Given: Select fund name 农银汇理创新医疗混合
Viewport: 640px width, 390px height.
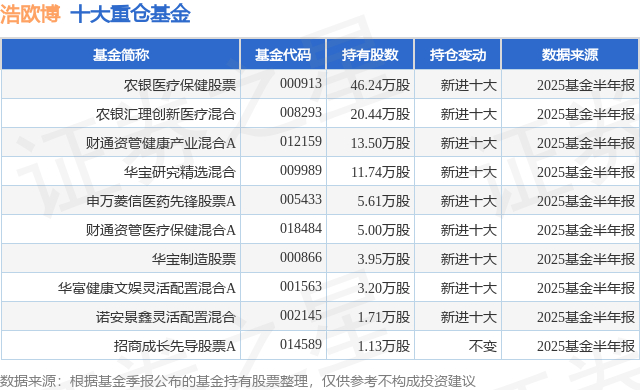Looking at the screenshot, I should (166, 114).
